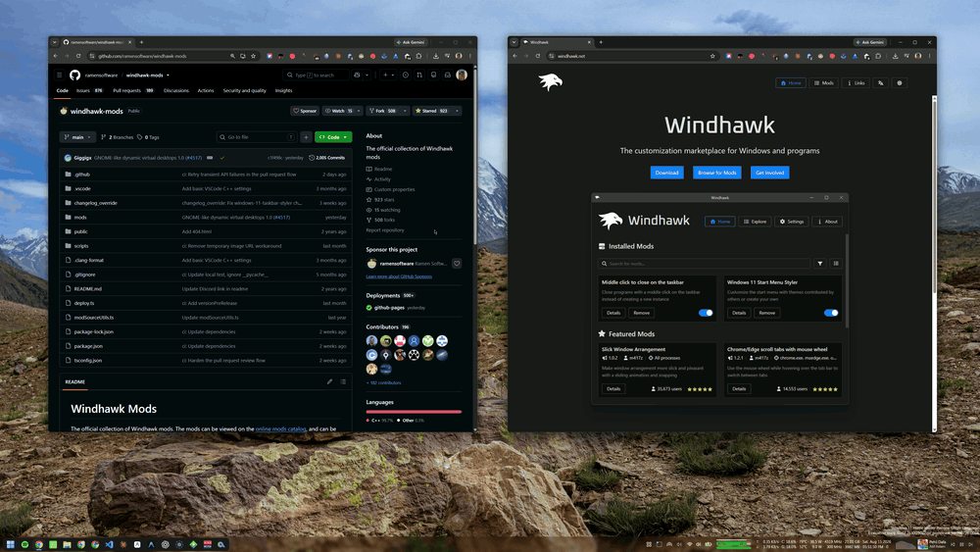Viewport: 980px width, 552px height.
Task: Toggle Middle click to close on taskbar mod
Action: tap(706, 313)
